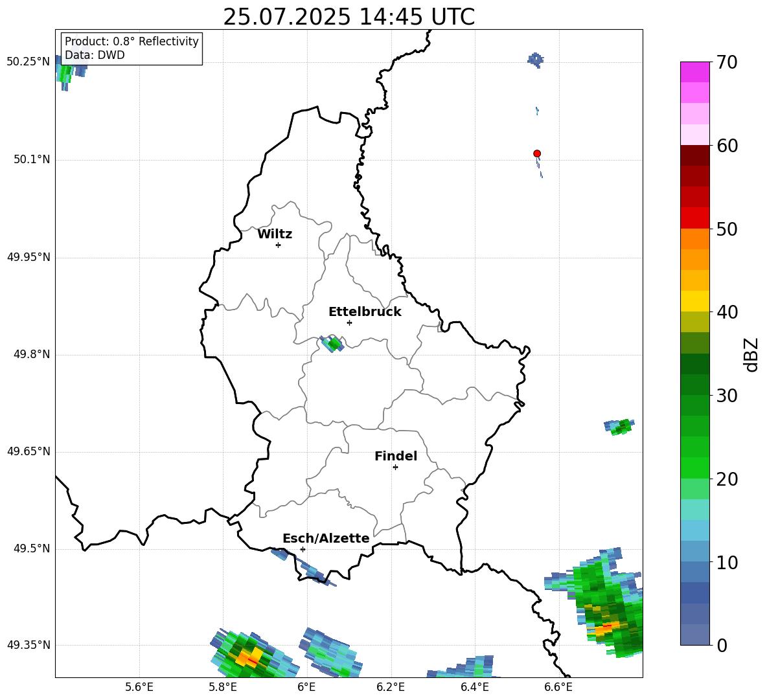The height and width of the screenshot is (700, 767).
Task: Click the Ettelbruck station label
Action: click(x=365, y=312)
